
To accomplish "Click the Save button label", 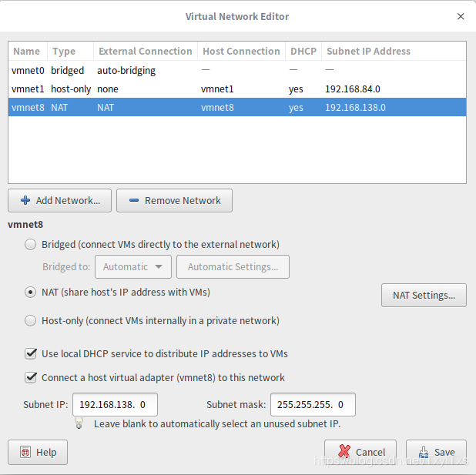I will click(444, 452).
